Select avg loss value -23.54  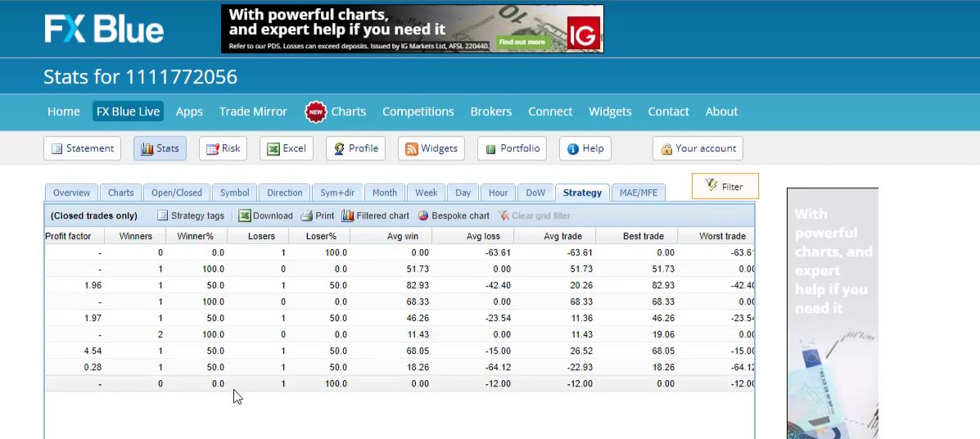(497, 318)
